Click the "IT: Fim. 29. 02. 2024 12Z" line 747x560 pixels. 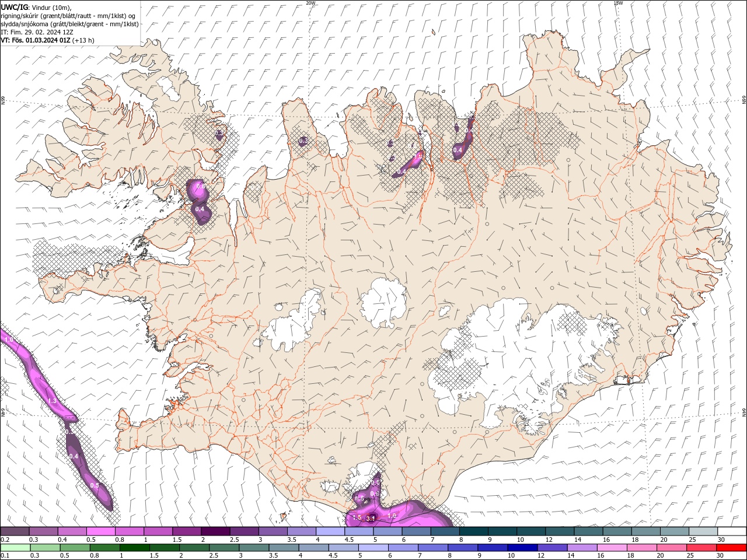(37, 32)
